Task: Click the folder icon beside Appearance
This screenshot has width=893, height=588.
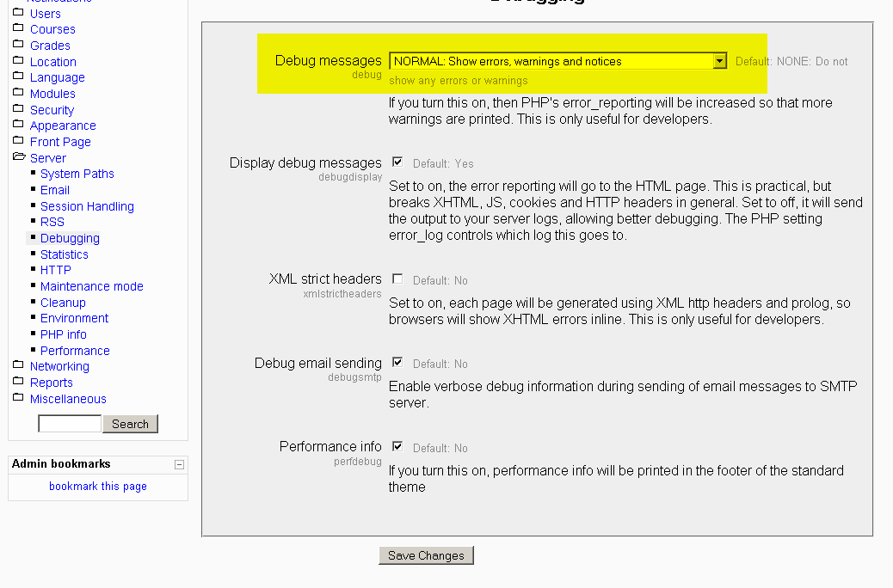Action: coord(18,124)
